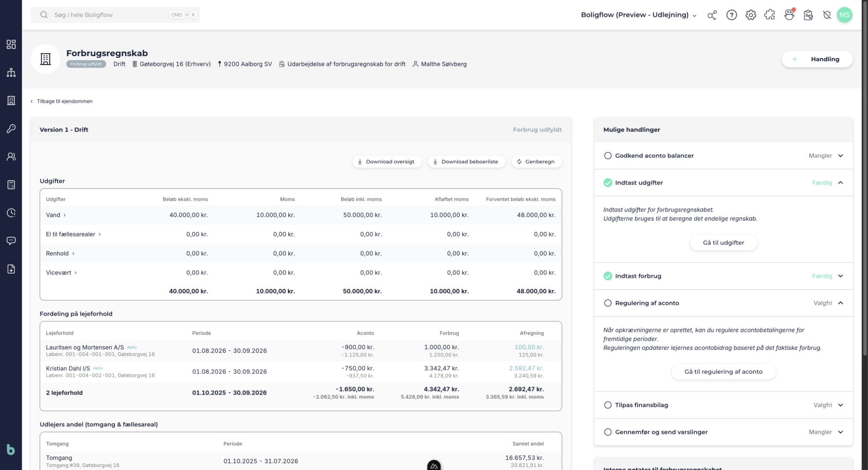
Task: Go back via Tilbage til ejendommen link
Action: coord(62,101)
